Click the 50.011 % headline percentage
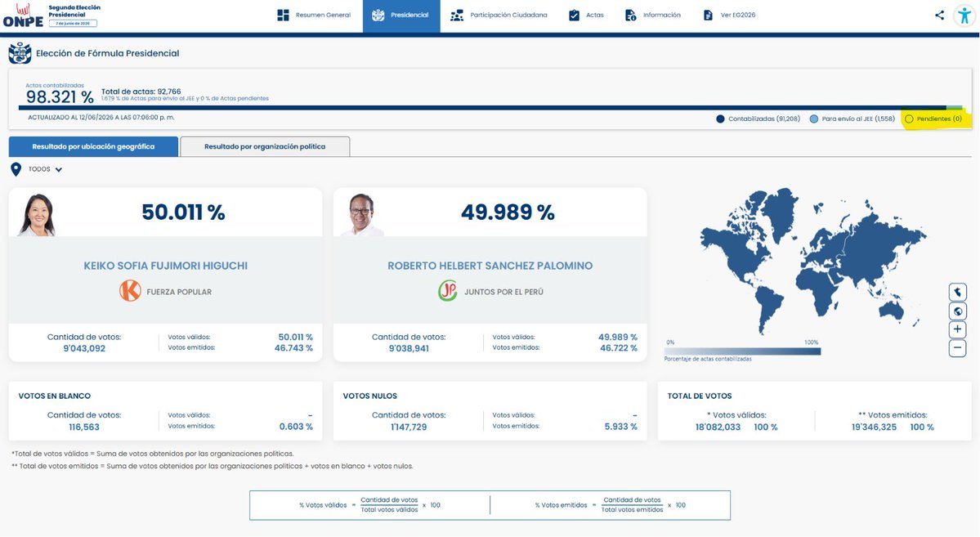980x537 pixels. point(183,213)
